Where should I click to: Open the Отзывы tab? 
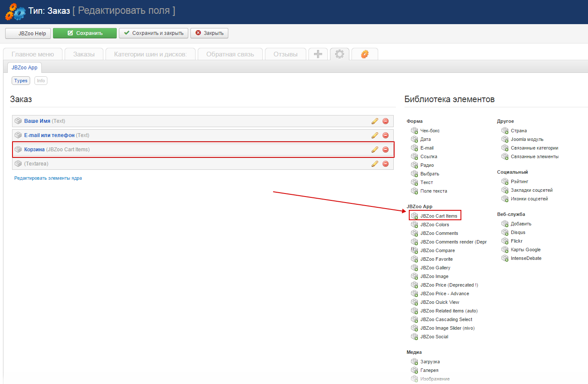pos(286,54)
